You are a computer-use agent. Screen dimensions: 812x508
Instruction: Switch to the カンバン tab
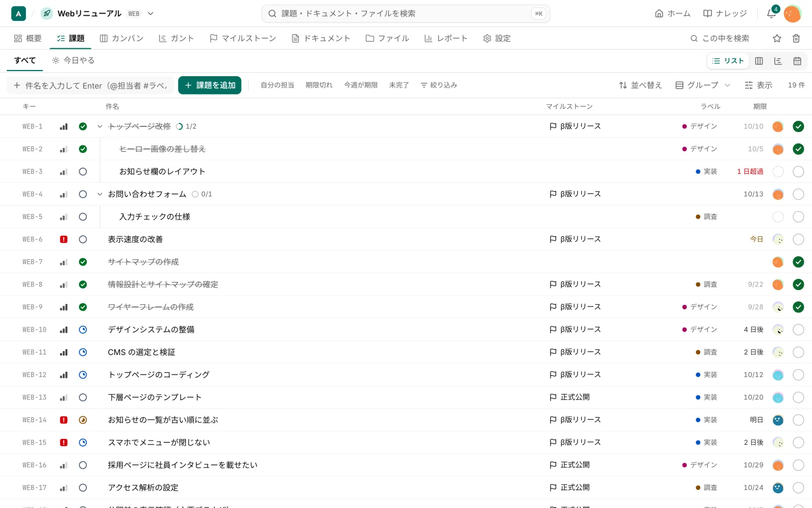(x=122, y=38)
